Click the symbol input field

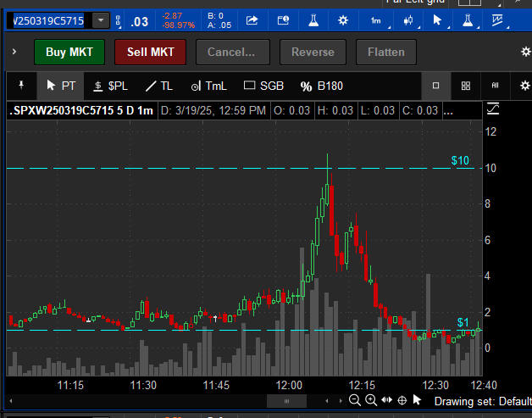point(47,20)
